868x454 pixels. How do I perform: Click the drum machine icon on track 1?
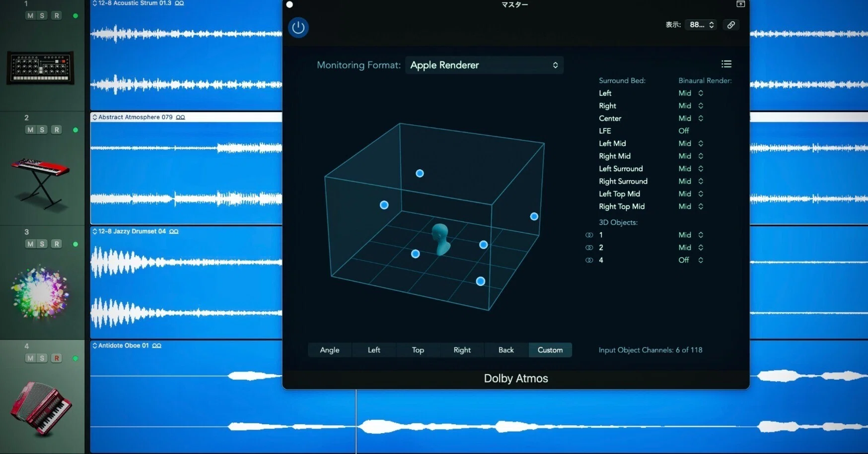tap(40, 68)
